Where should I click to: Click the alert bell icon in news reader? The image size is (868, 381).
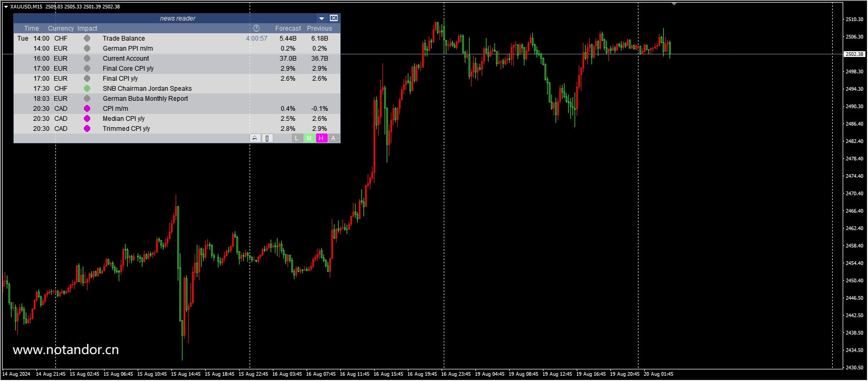[255, 138]
